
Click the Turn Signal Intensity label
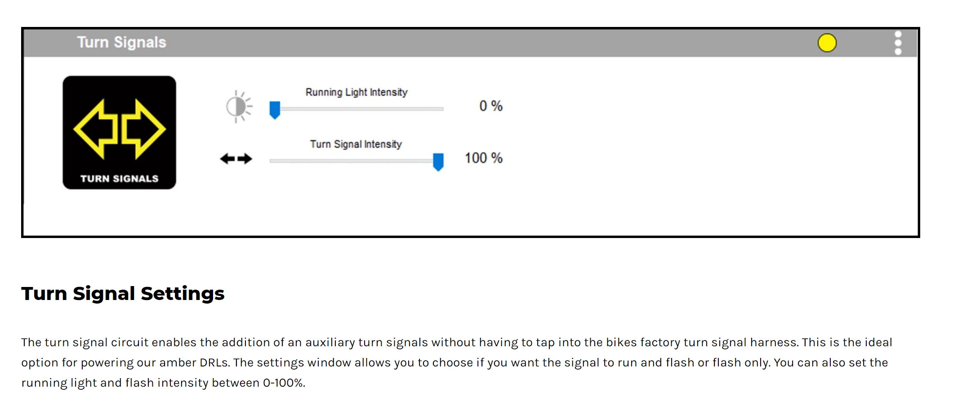pyautogui.click(x=356, y=144)
